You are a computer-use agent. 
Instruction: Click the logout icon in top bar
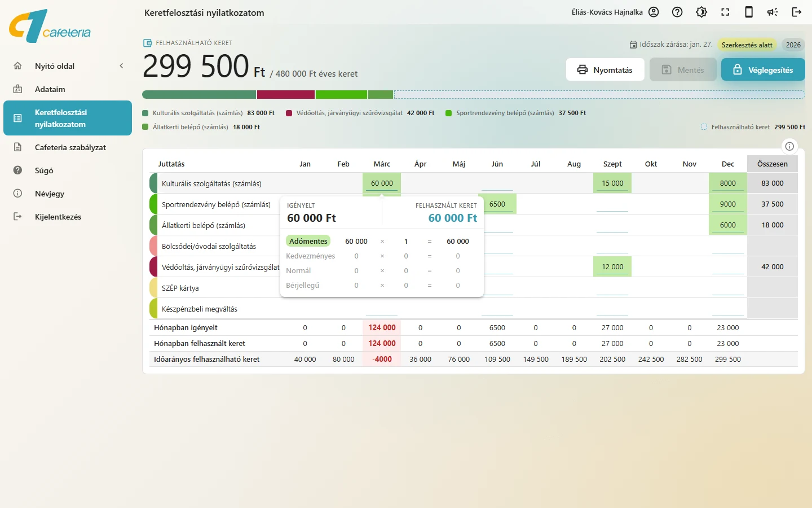(x=797, y=12)
